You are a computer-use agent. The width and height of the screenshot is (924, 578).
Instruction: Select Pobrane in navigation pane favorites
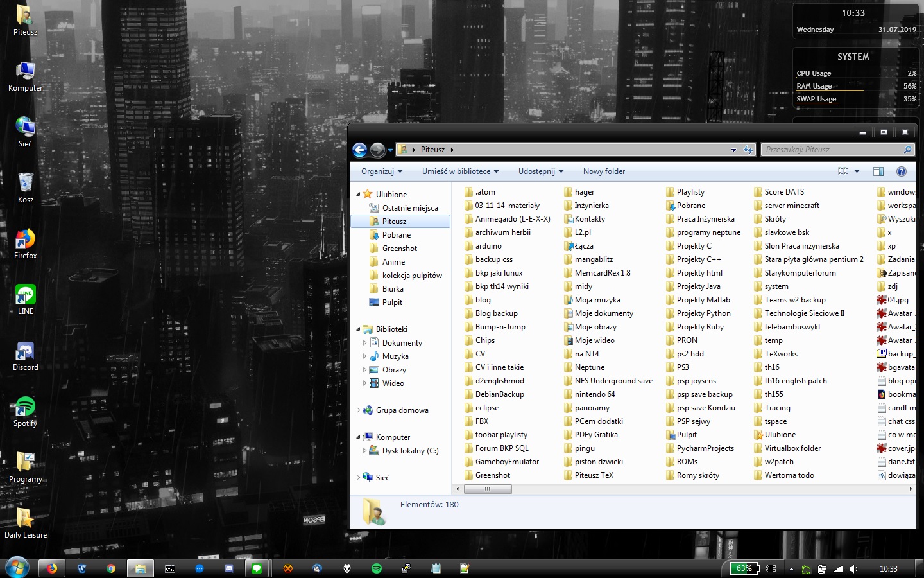click(390, 235)
